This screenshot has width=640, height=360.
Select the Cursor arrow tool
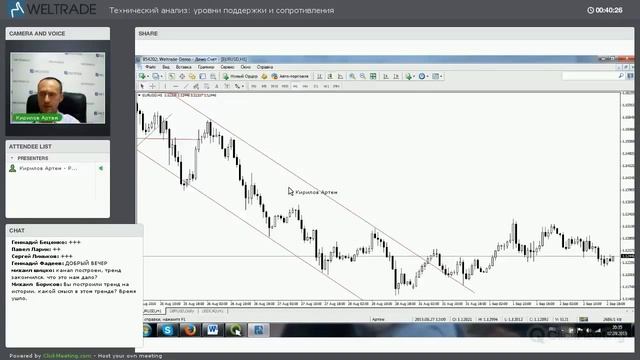(x=142, y=86)
